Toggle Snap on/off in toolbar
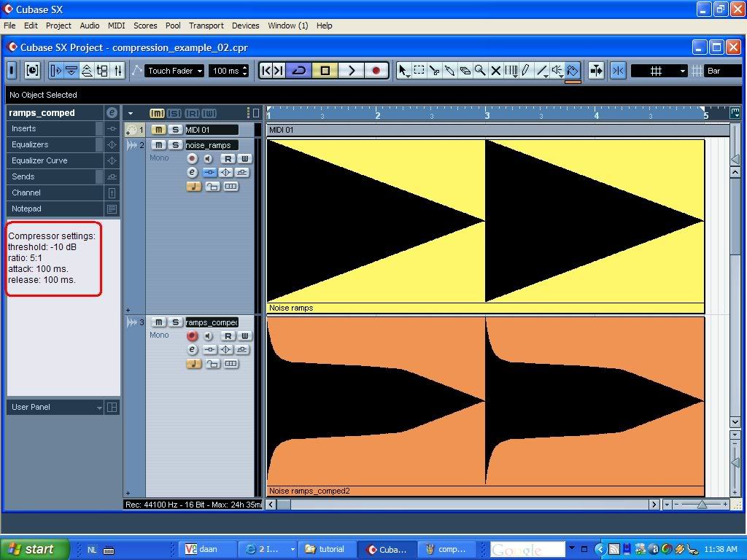 coord(618,71)
